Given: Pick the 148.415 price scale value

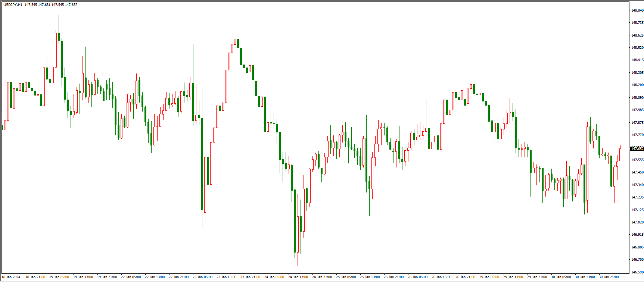Looking at the screenshot, I should (637, 60).
